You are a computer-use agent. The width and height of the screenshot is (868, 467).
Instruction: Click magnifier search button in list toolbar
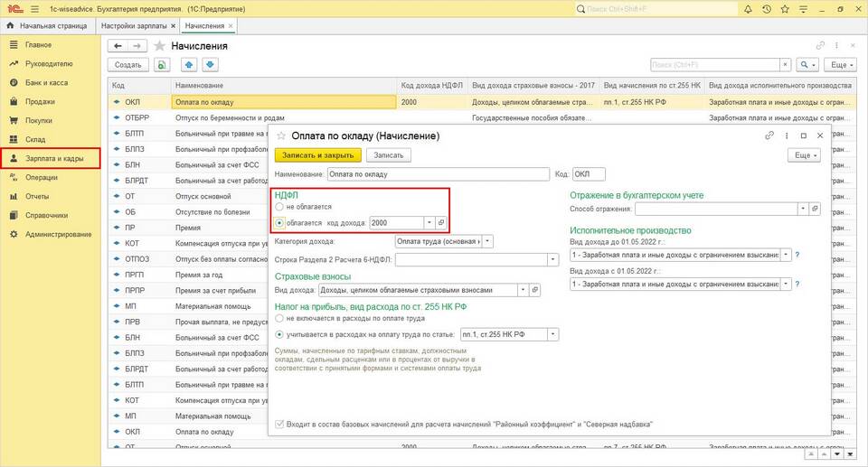(x=807, y=65)
